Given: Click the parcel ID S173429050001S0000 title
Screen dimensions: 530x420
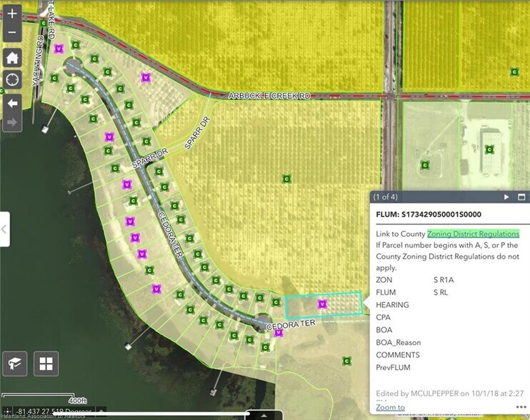Looking at the screenshot, I should [441, 214].
